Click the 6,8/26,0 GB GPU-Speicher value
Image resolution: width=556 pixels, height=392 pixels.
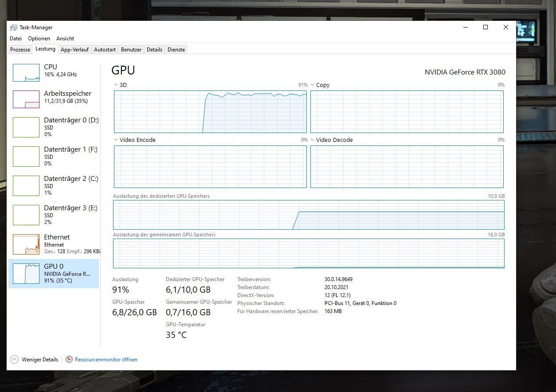[x=134, y=312]
